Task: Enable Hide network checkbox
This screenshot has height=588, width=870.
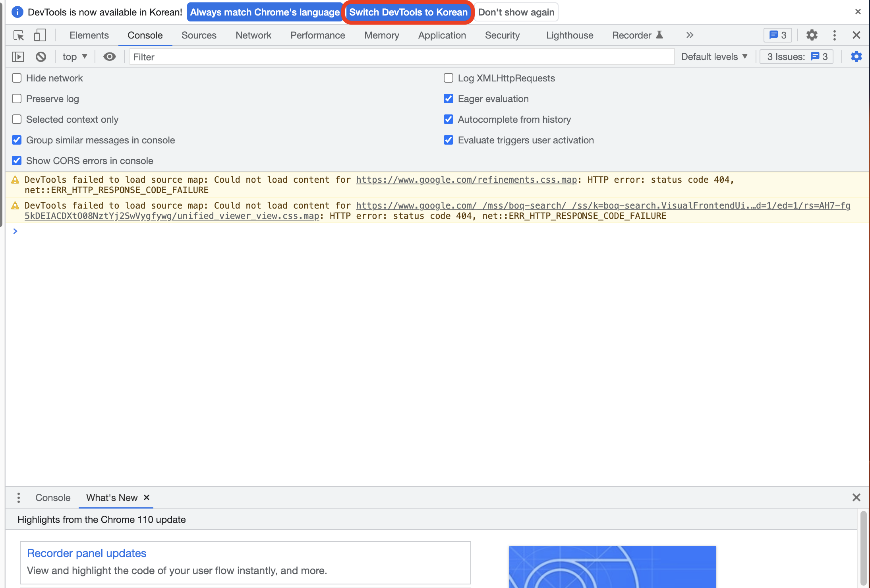Action: pos(17,78)
